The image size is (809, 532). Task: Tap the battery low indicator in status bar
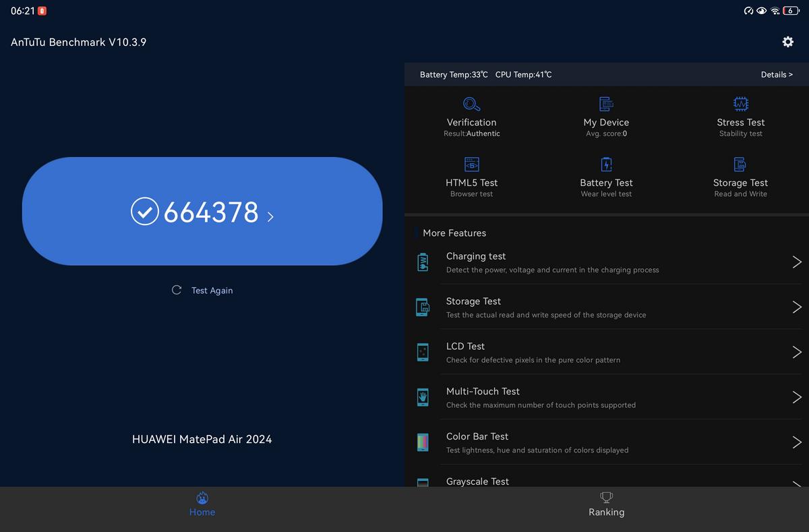(x=42, y=11)
